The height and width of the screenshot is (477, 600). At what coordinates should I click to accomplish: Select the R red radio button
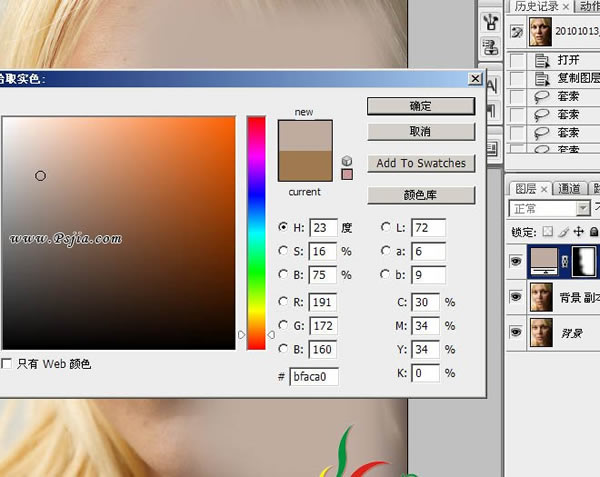tap(283, 301)
